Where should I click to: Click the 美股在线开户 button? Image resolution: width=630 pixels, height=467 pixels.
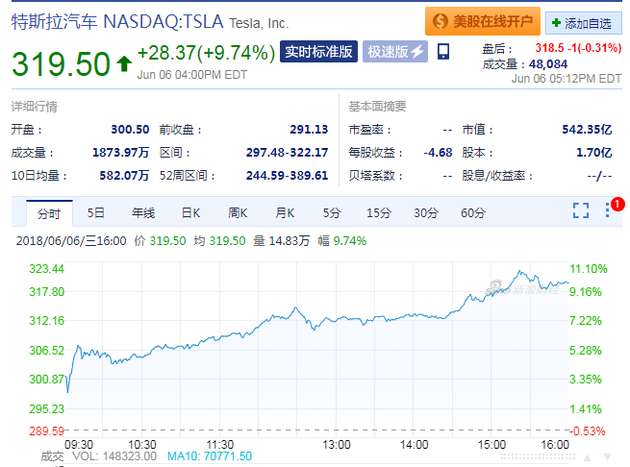pyautogui.click(x=483, y=21)
